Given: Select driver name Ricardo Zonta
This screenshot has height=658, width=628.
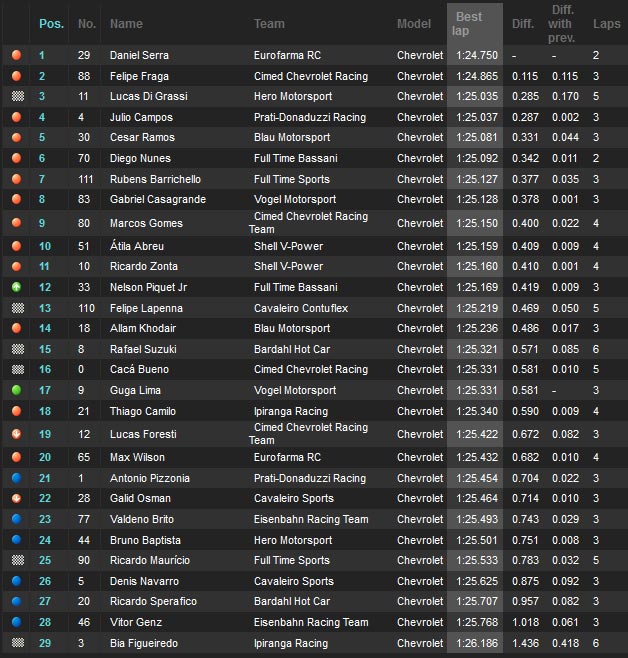Looking at the screenshot, I should click(x=143, y=266).
